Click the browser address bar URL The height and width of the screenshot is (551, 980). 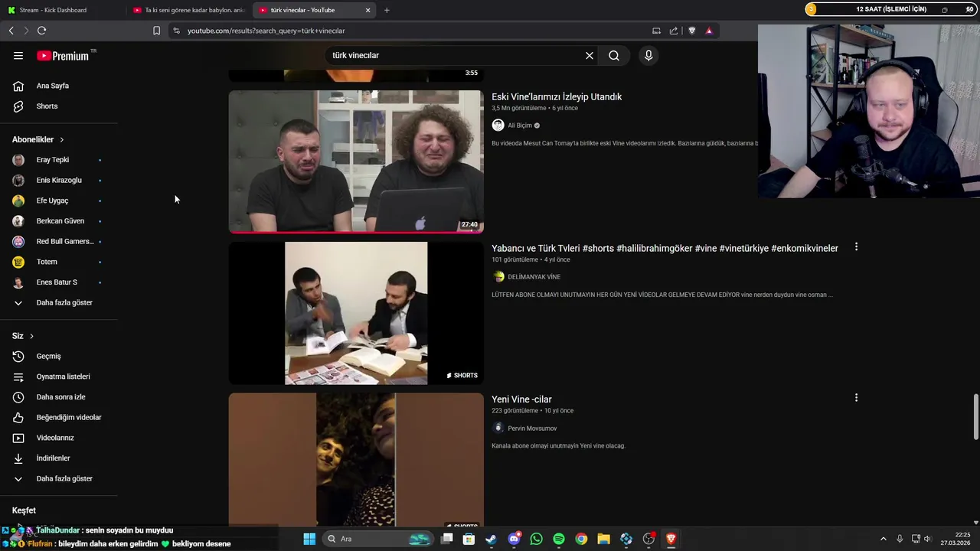(266, 31)
